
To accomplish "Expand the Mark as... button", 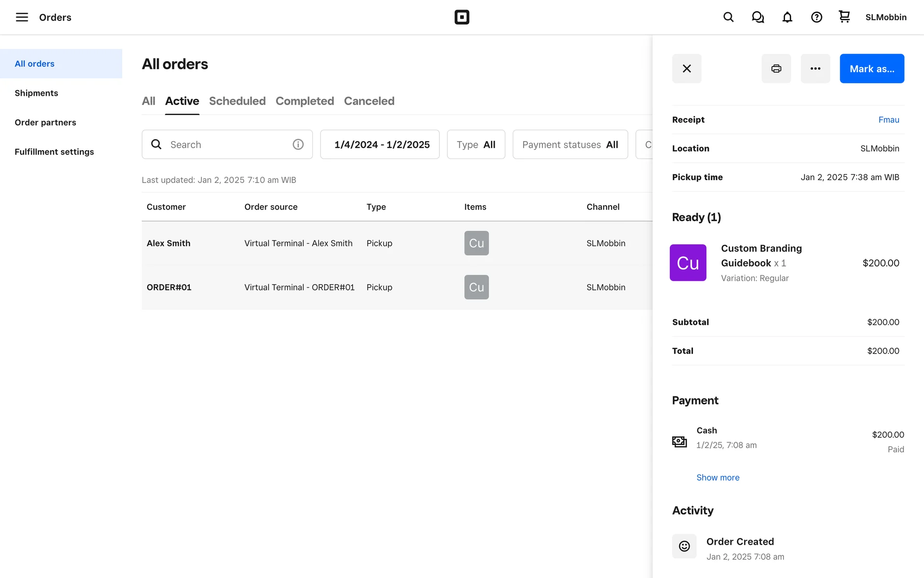I will pyautogui.click(x=872, y=68).
